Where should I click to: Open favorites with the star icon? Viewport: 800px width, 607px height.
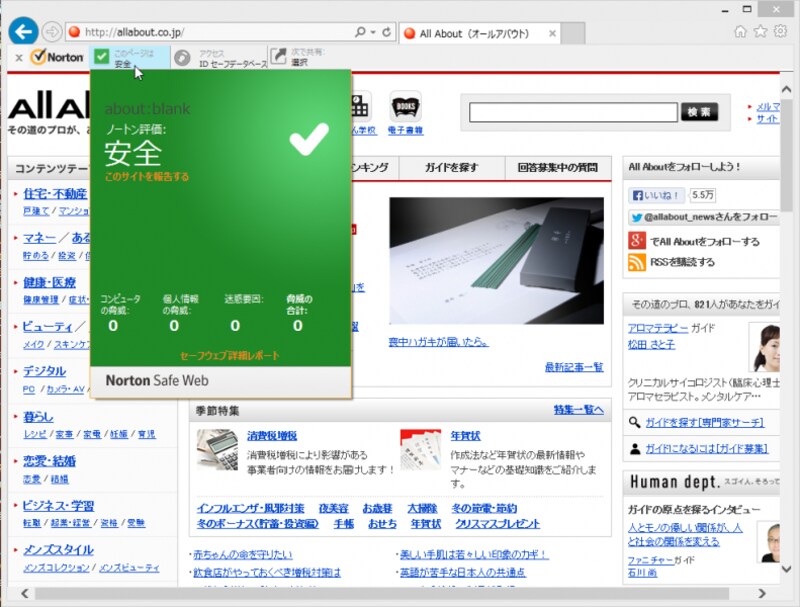coord(758,32)
